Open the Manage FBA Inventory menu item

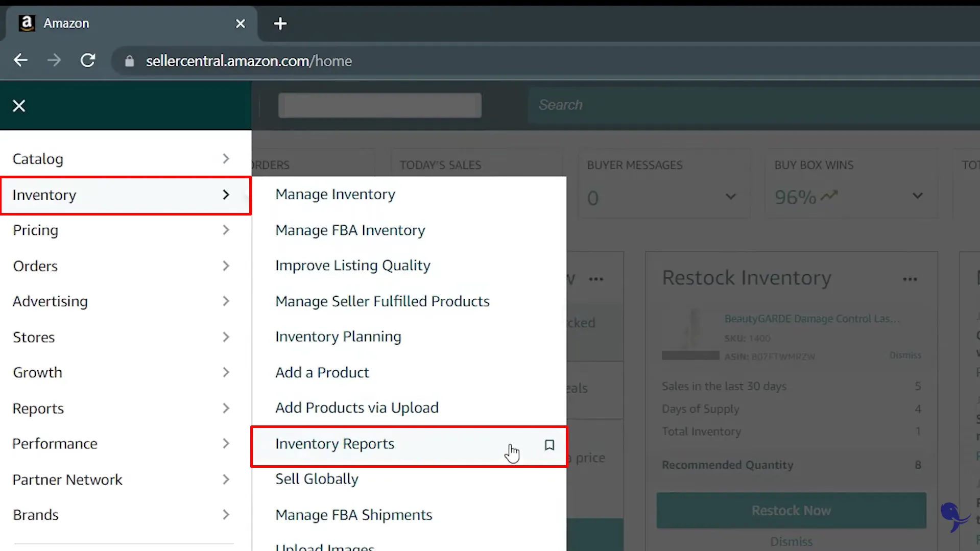tap(350, 230)
